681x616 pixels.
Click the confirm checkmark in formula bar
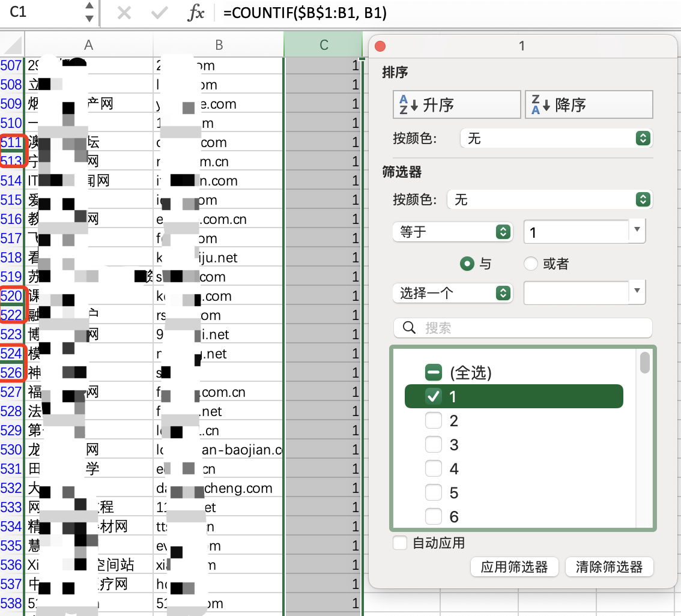coord(160,13)
